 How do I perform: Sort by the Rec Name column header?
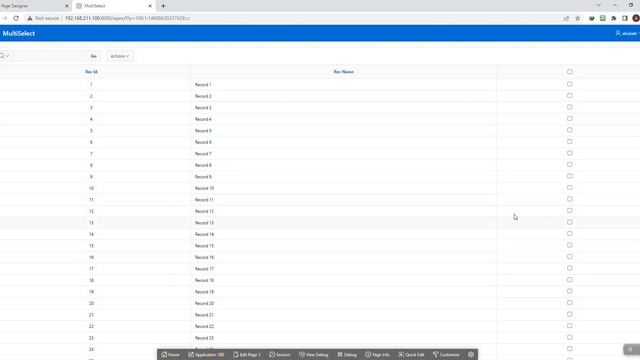click(344, 71)
